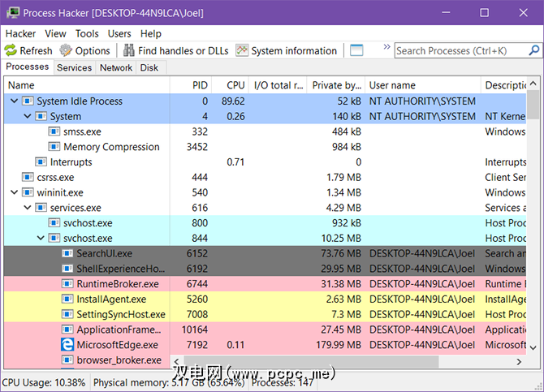Open Find handles or DLLs
The width and height of the screenshot is (544, 392).
(x=176, y=50)
